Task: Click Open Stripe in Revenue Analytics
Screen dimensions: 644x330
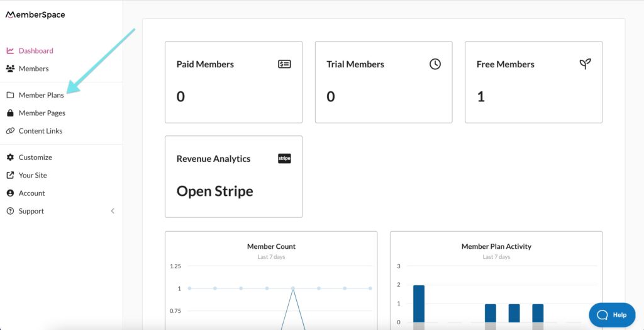Action: tap(215, 191)
